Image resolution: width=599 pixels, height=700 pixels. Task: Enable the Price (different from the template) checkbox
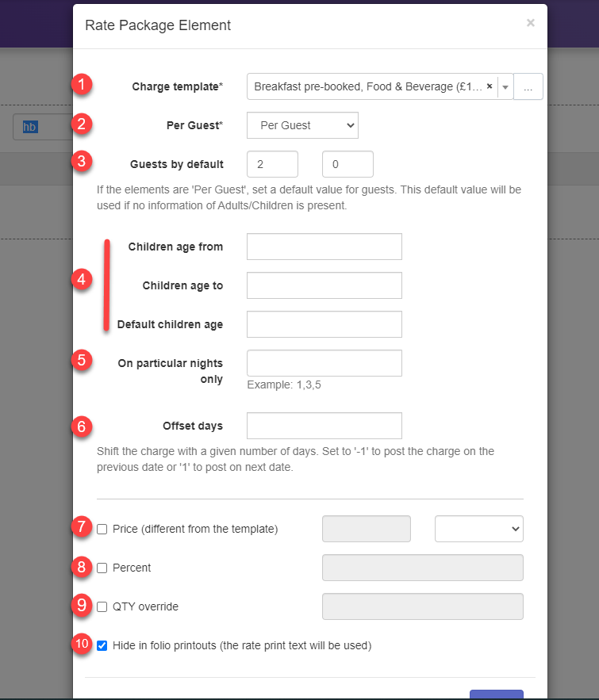[102, 528]
